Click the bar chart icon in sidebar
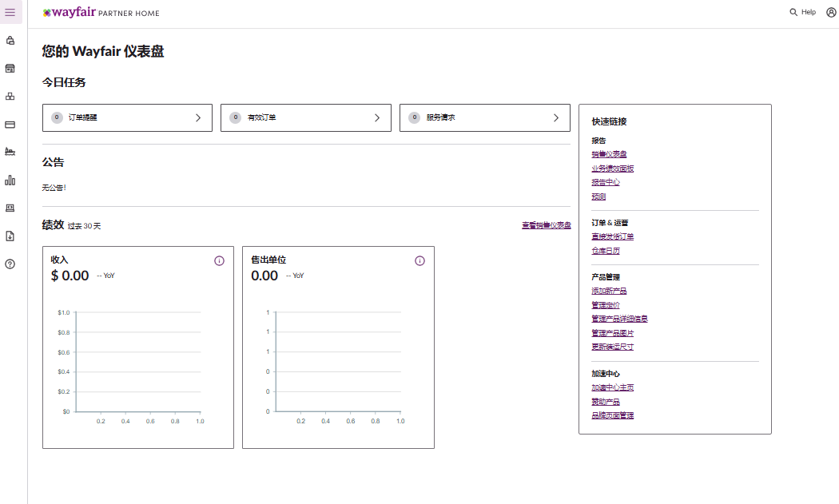 pos(10,180)
